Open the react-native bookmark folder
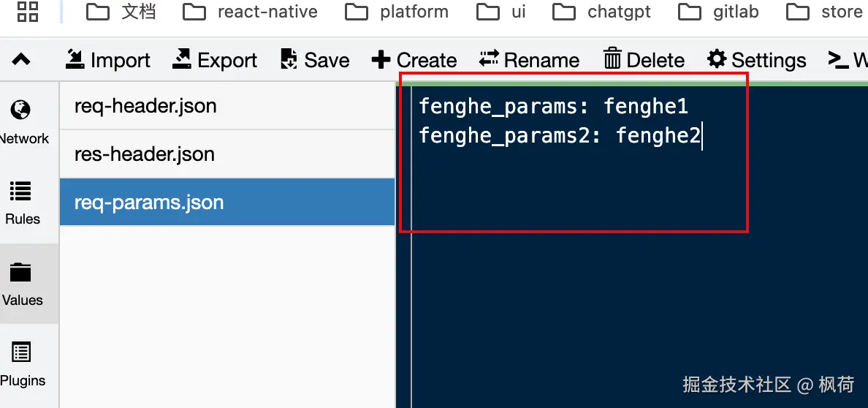 [251, 12]
